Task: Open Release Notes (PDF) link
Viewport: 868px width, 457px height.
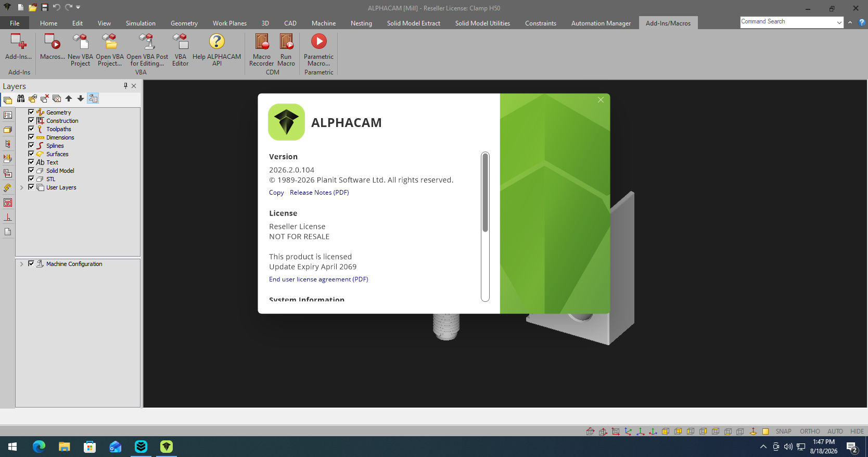Action: pos(319,193)
